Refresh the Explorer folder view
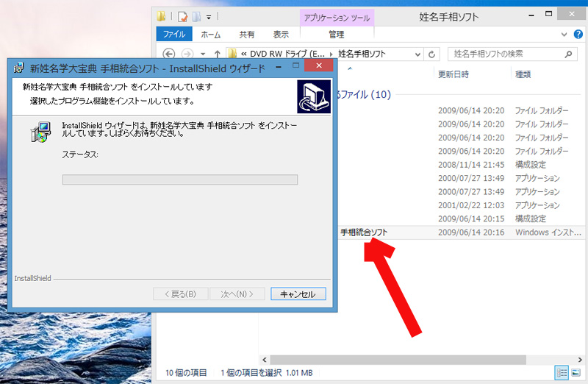 [x=432, y=54]
